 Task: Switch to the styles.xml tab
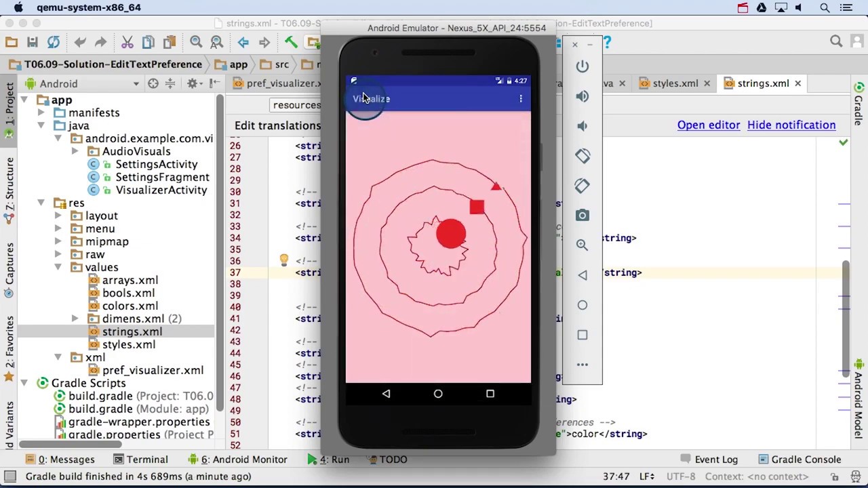[x=675, y=83]
